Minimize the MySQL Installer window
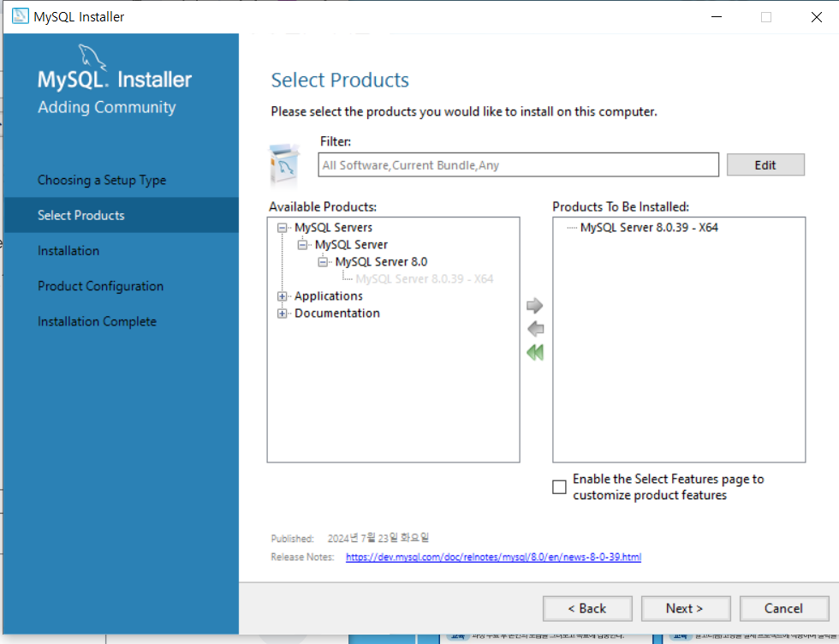Screen dimensions: 839x644 pyautogui.click(x=717, y=16)
